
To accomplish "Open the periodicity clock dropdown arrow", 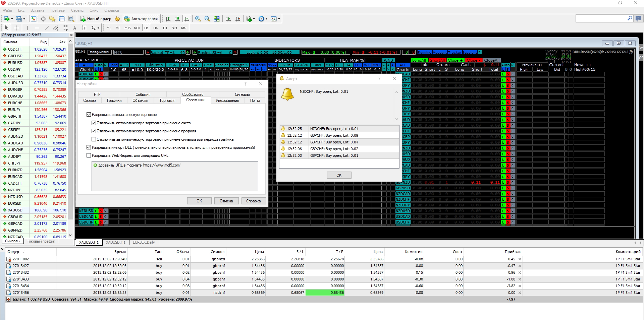I will pos(267,19).
